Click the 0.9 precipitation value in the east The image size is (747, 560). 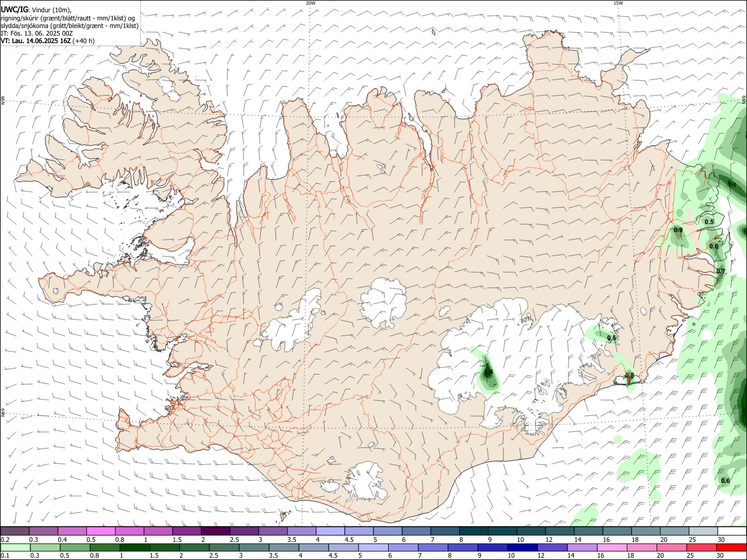[678, 230]
